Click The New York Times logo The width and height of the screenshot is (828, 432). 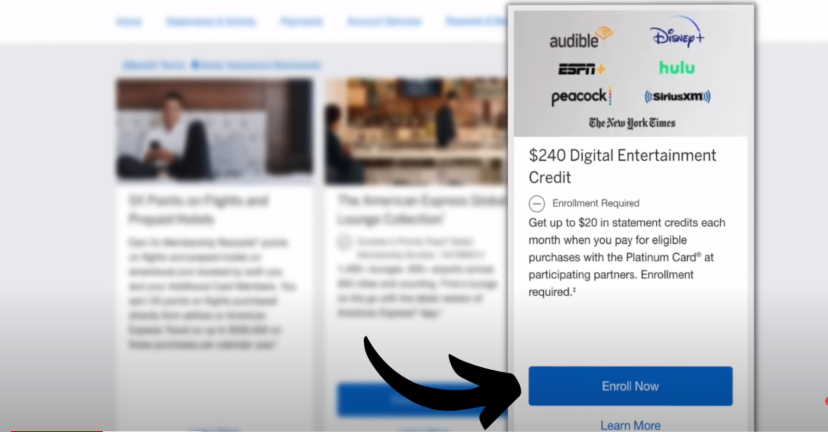point(632,123)
